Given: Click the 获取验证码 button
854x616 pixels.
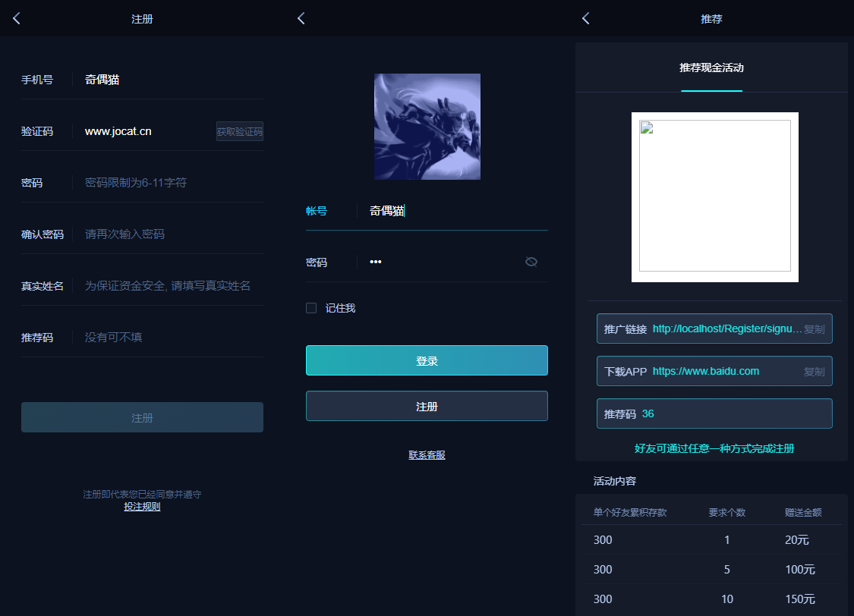Looking at the screenshot, I should [240, 131].
